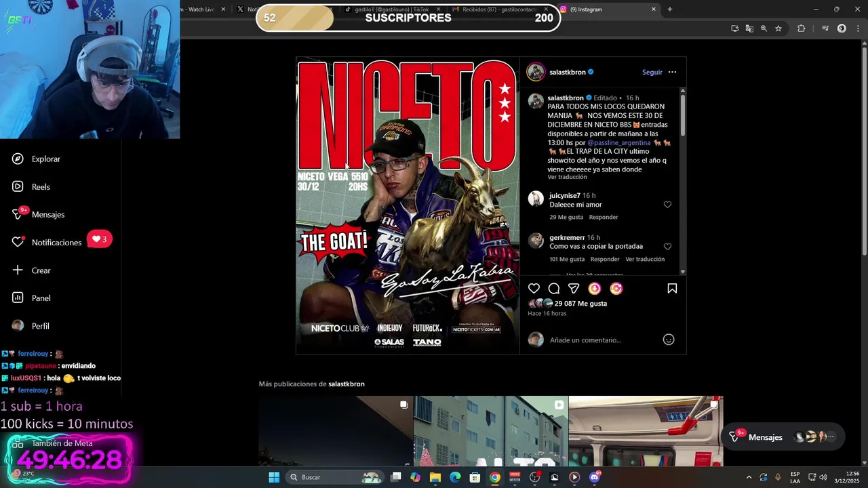
Task: Click salastkbron username in post header
Action: [568, 72]
